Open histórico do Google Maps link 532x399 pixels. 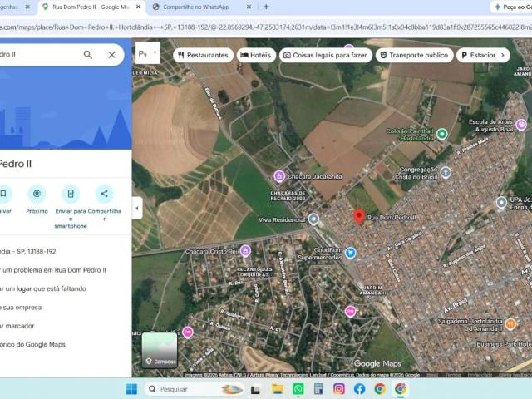[32, 344]
